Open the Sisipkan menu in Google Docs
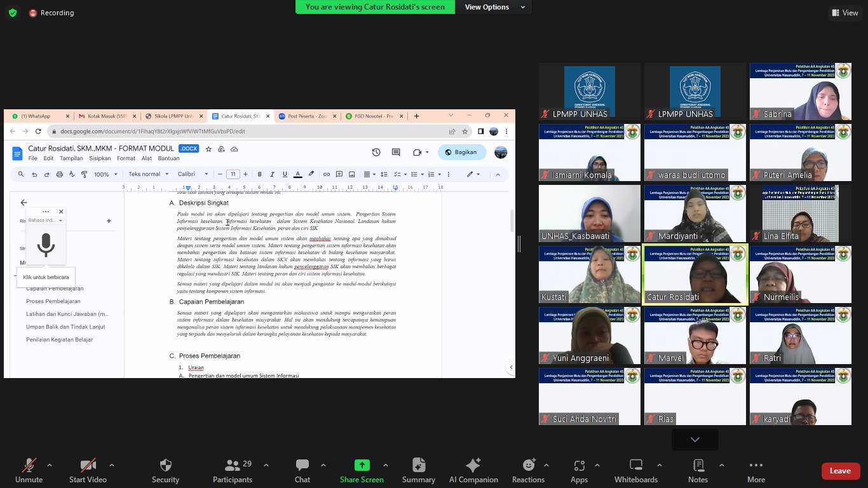The width and height of the screenshot is (868, 488). (100, 158)
